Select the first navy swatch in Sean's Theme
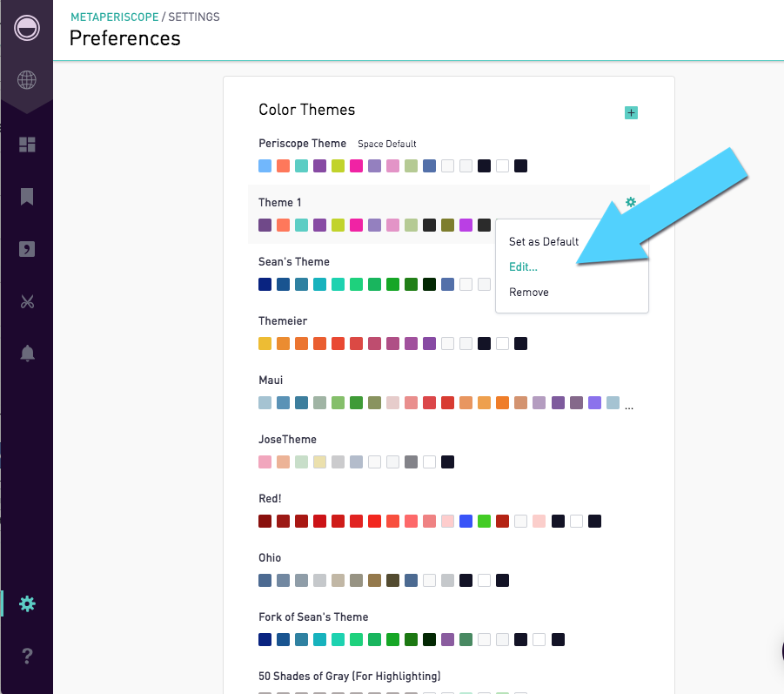 point(265,285)
